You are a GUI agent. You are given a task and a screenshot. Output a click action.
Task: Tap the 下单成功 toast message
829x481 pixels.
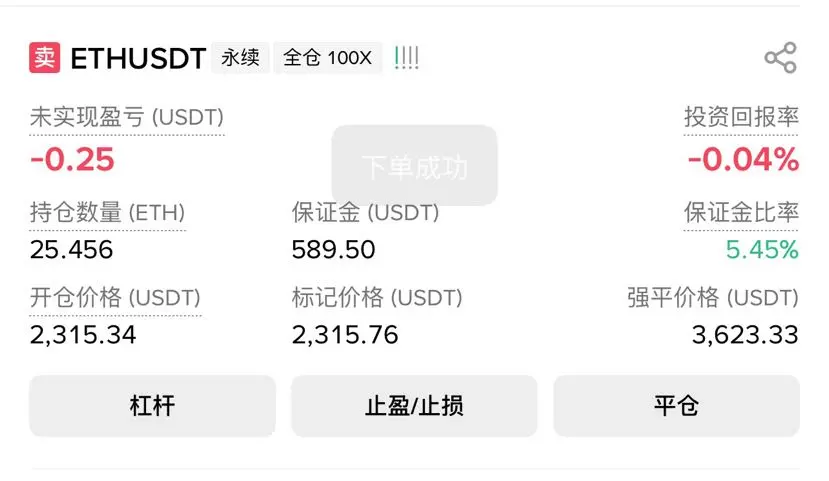pyautogui.click(x=414, y=166)
